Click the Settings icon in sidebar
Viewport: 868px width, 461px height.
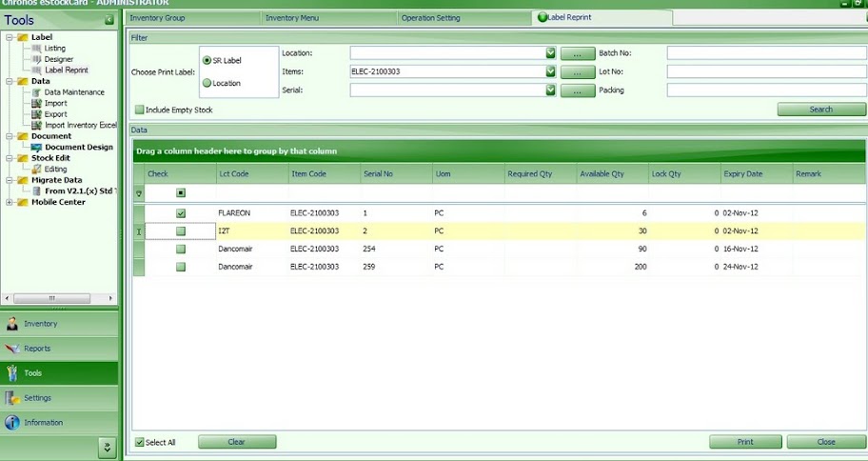click(12, 398)
